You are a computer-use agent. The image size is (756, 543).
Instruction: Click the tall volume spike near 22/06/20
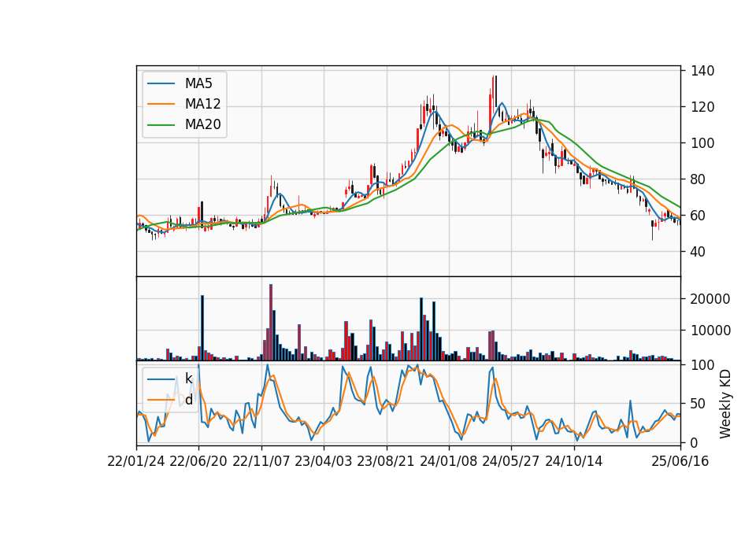(202, 327)
